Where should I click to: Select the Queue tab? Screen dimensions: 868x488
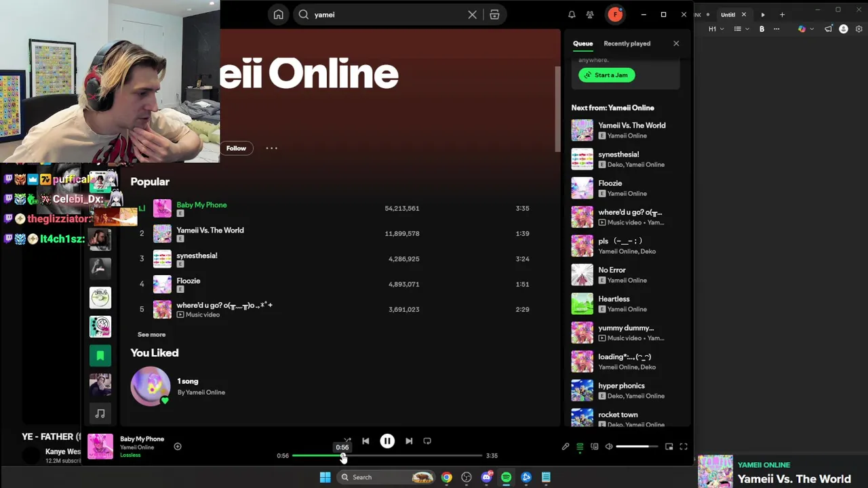click(x=583, y=43)
